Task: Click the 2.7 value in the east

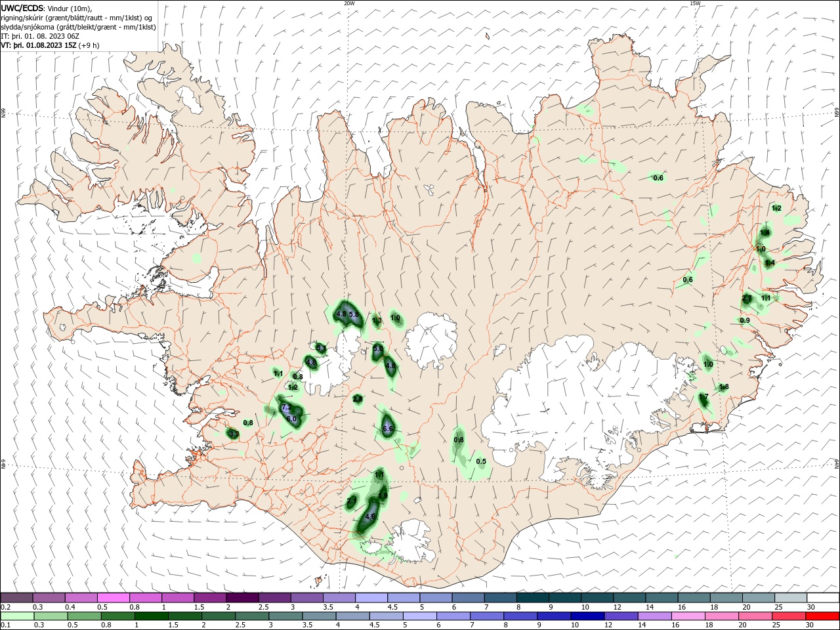Action: click(x=747, y=298)
